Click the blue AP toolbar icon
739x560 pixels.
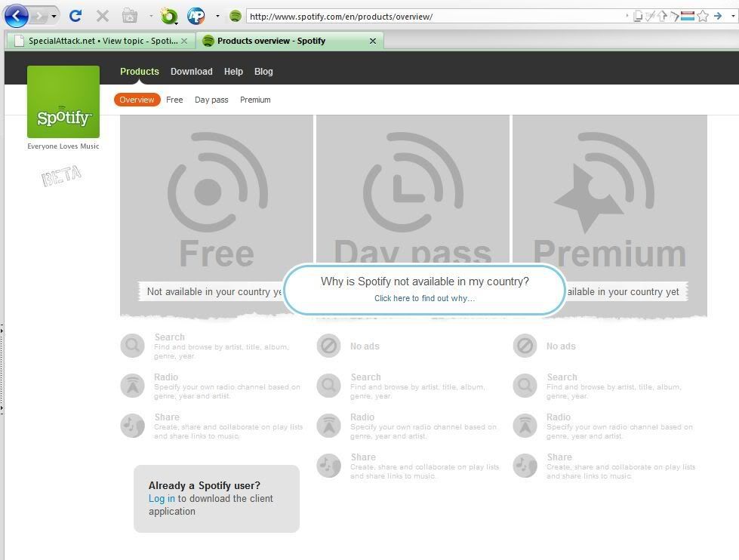[x=196, y=17]
